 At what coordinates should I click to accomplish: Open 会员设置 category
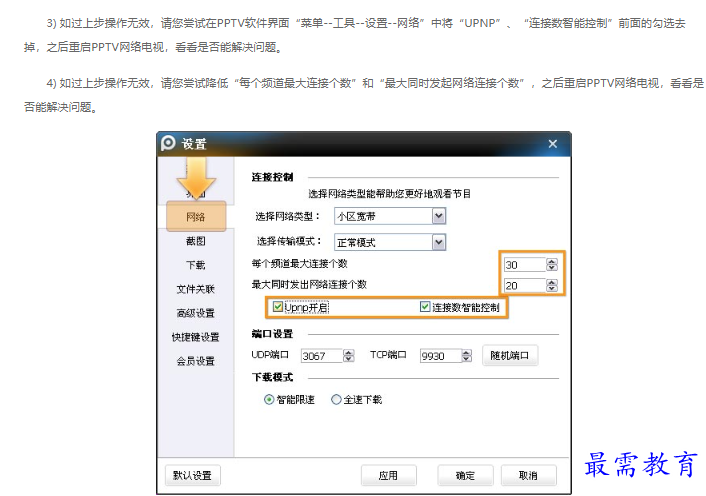[195, 361]
